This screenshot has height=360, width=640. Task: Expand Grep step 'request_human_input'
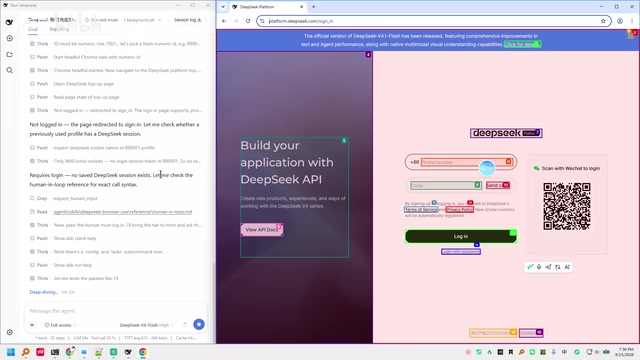64,198
